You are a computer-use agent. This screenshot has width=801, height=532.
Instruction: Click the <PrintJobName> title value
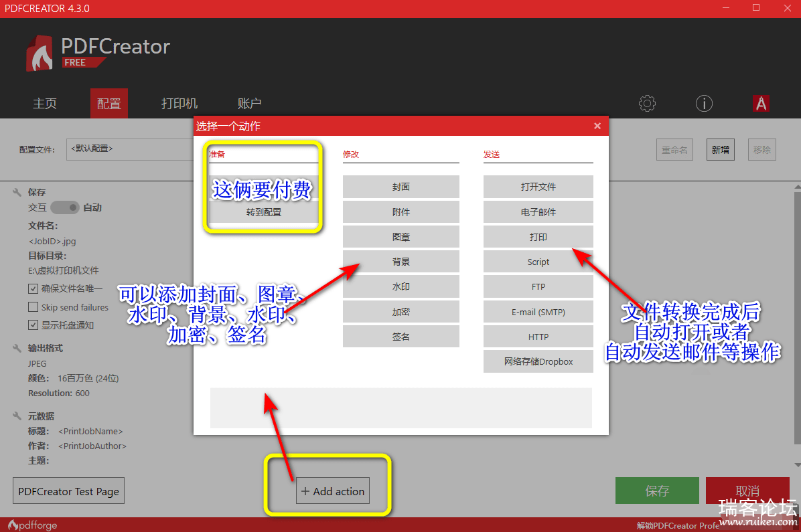tap(90, 432)
